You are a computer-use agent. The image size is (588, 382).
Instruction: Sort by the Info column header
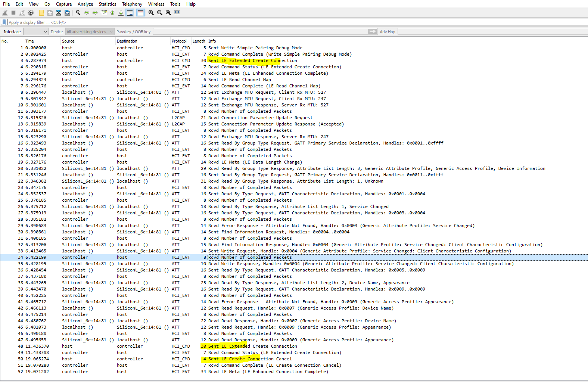(397, 41)
